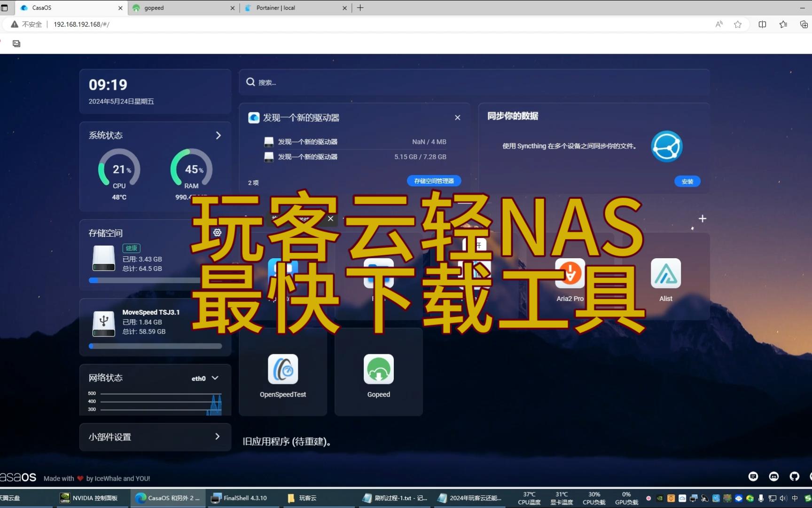Click the MoveSpeed USB drive icon
Image resolution: width=812 pixels, height=508 pixels.
click(x=104, y=324)
